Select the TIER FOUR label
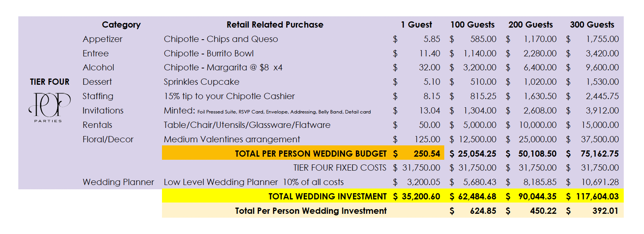Viewport: 644px width, 234px height. (x=49, y=82)
